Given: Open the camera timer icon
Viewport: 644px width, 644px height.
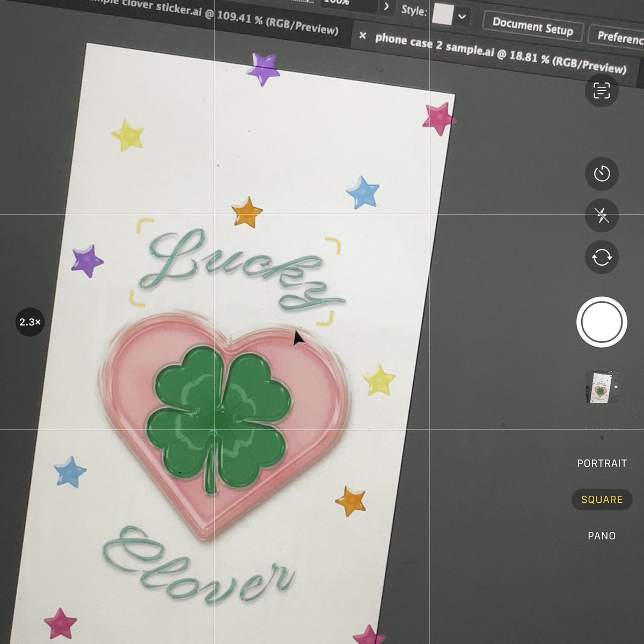Looking at the screenshot, I should pos(602,174).
